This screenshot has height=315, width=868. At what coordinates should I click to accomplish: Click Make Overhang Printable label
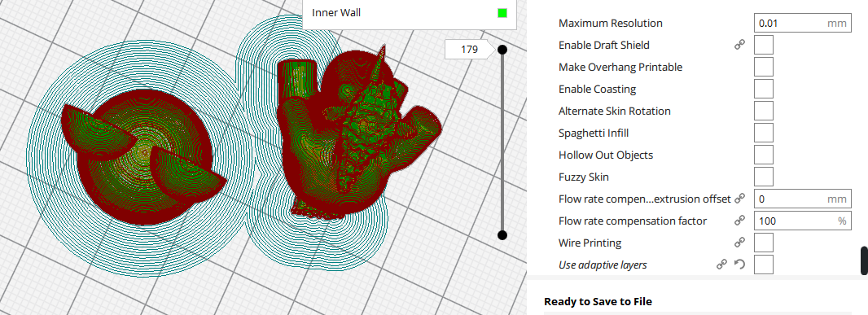point(620,67)
